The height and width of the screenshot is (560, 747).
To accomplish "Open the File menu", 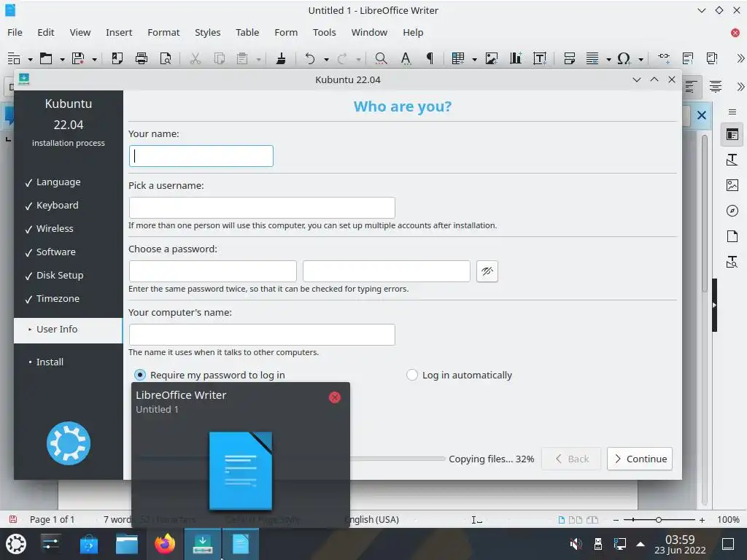I will 15,32.
